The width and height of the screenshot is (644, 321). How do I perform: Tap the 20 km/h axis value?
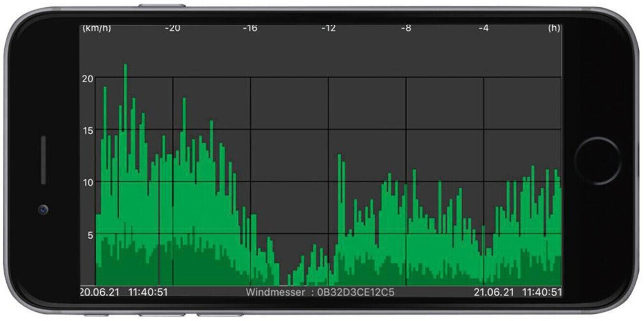tap(87, 78)
